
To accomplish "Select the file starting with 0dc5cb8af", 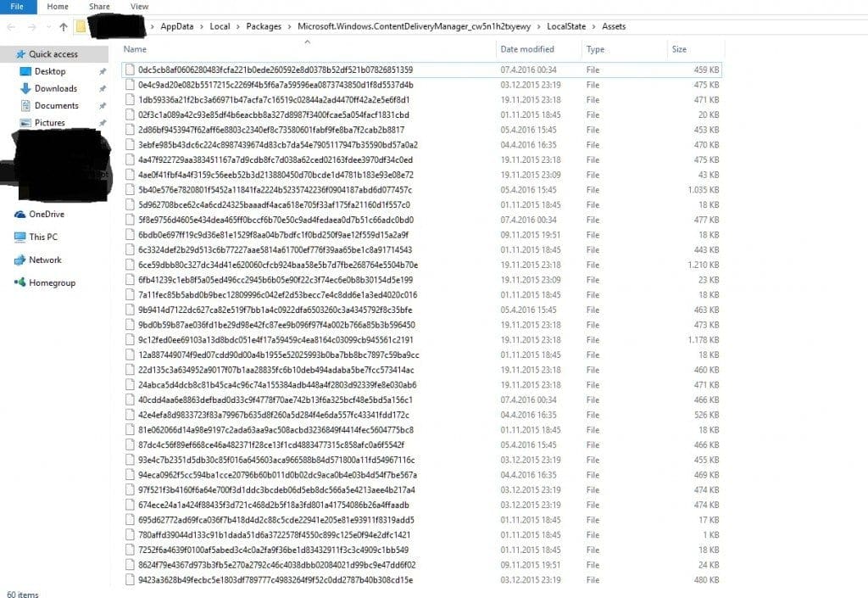I will pos(421,70).
